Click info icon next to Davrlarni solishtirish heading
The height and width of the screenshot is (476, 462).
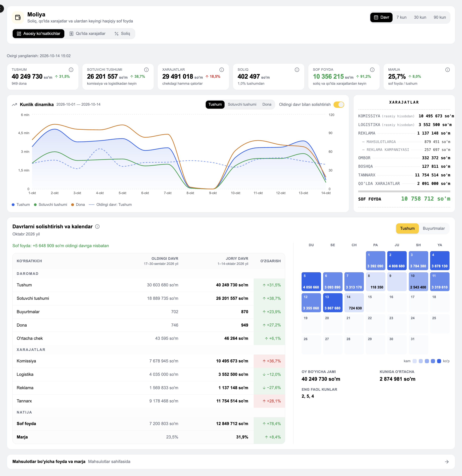coord(97,227)
